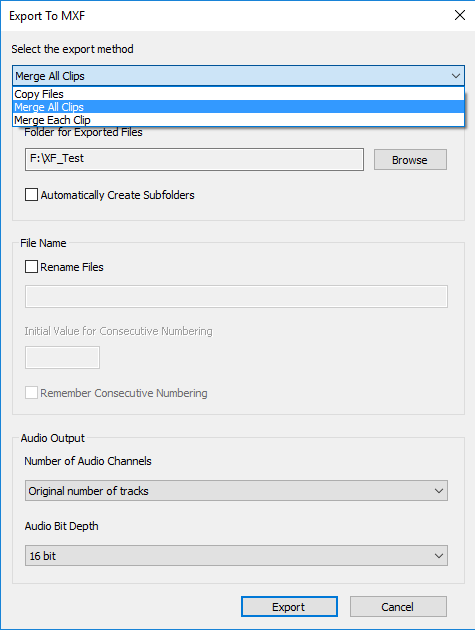Toggle Remember Consecutive Numbering checkbox
Viewport: 475px width, 630px height.
pos(31,393)
